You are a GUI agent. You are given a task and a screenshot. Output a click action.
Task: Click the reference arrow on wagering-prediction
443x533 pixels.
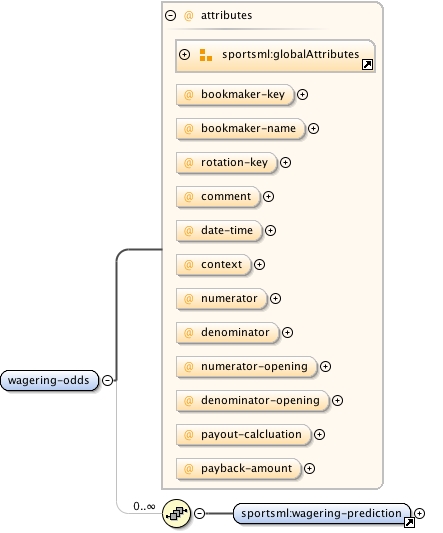(x=409, y=522)
